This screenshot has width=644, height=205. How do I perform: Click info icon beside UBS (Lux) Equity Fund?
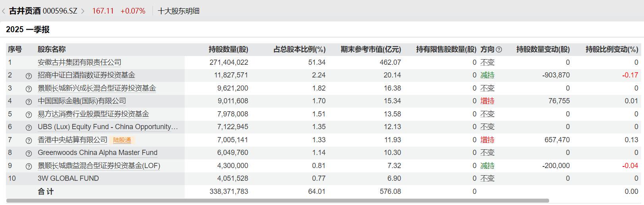[x=29, y=128]
